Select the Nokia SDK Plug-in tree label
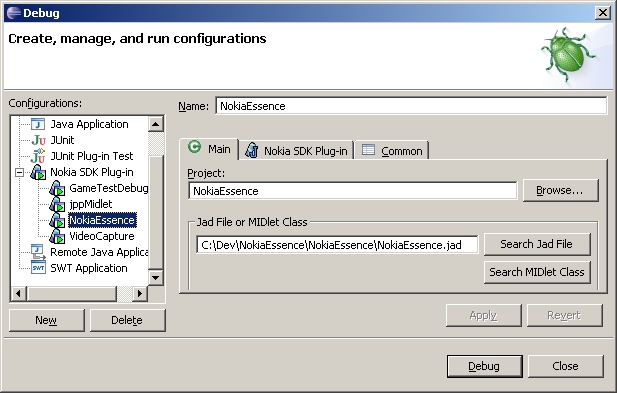 coord(92,172)
